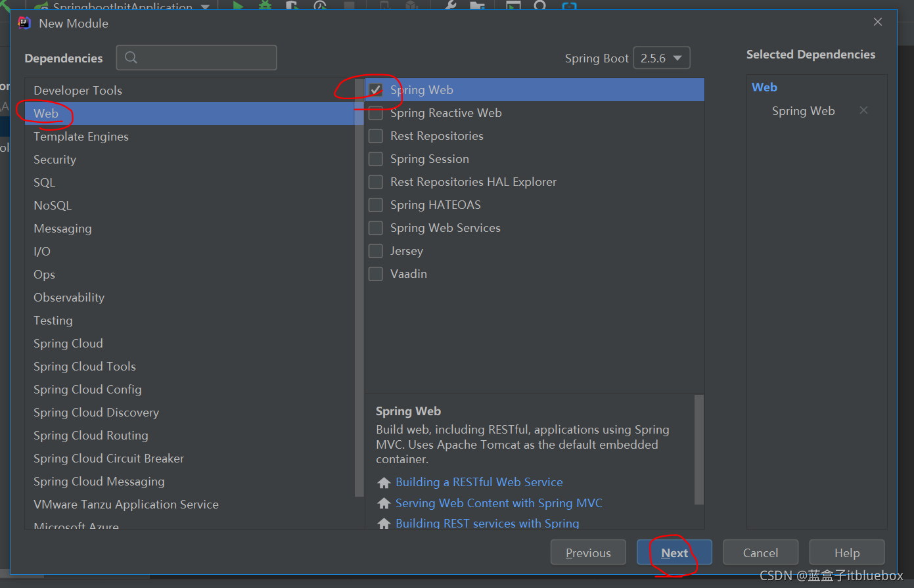914x588 pixels.
Task: Select the NoSQL category
Action: tap(189, 205)
